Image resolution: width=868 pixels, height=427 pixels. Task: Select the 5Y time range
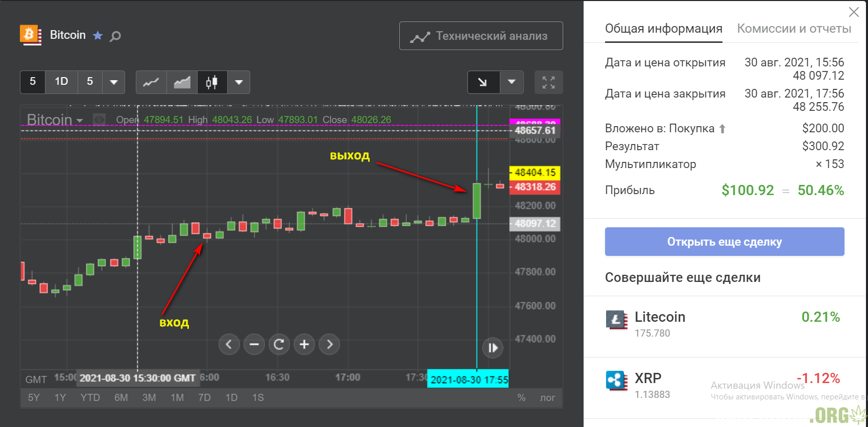[34, 397]
